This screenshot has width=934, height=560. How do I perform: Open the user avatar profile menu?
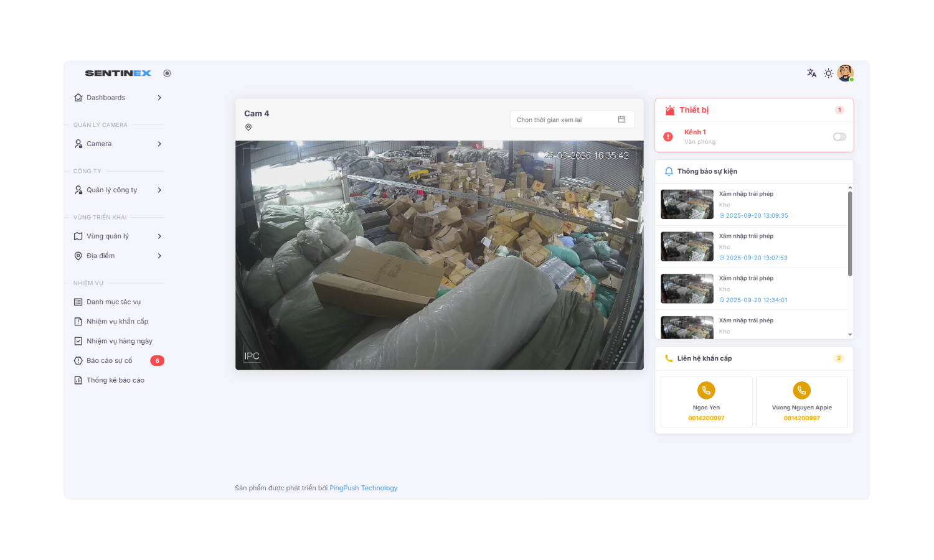[x=845, y=73]
